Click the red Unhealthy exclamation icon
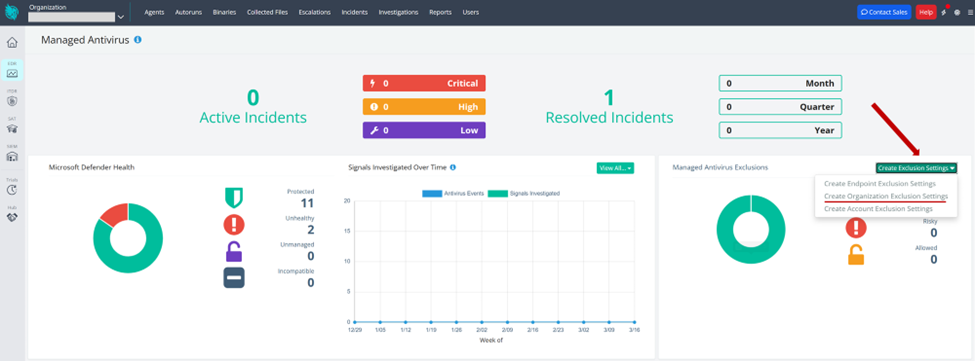Screen dimensions: 975x361 pos(234,224)
